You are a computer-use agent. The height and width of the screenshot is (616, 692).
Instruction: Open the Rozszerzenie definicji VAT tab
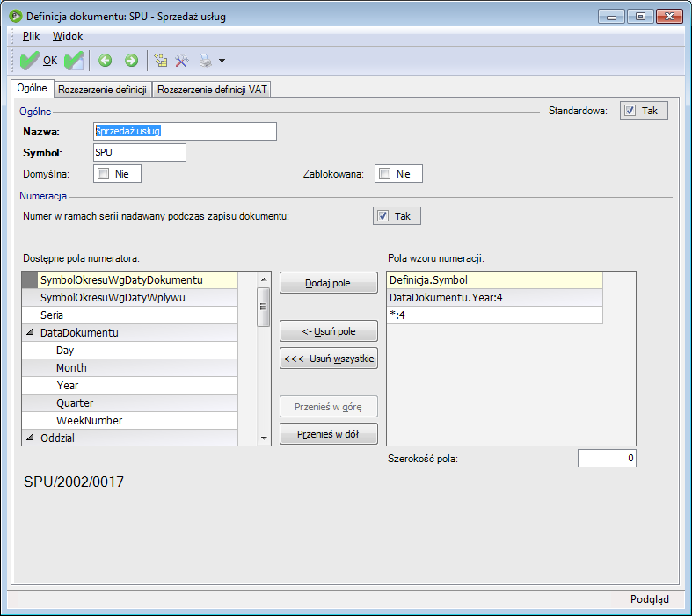pos(212,90)
